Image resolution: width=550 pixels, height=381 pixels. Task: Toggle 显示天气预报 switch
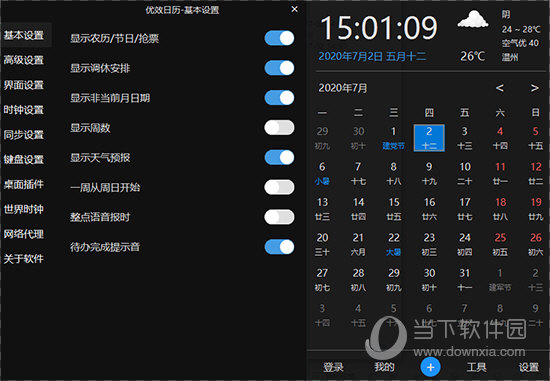pyautogui.click(x=279, y=157)
